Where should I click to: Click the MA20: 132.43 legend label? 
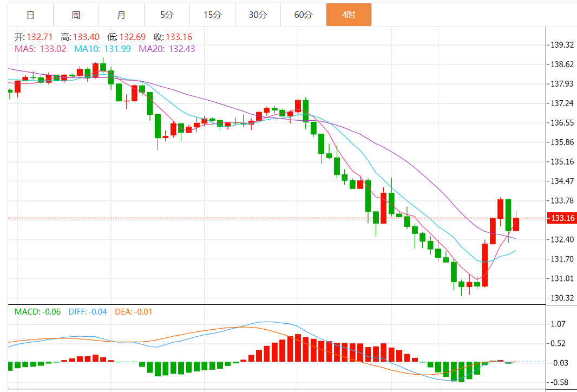tap(167, 49)
